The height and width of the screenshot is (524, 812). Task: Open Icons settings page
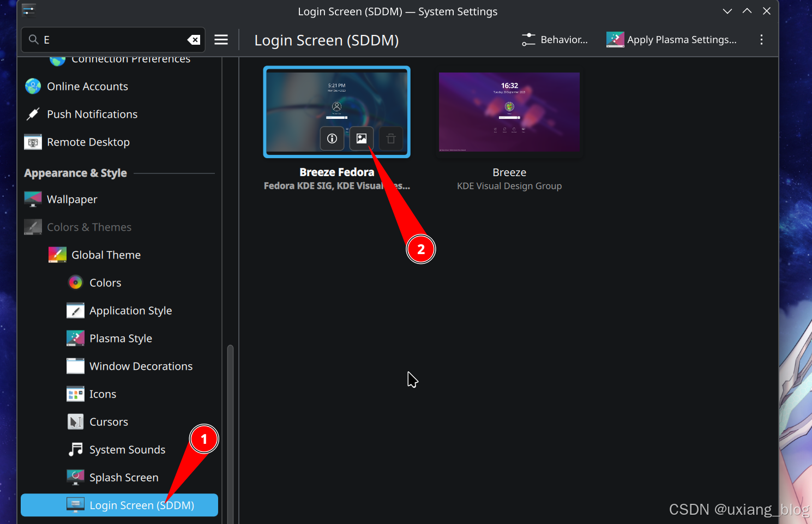click(119, 394)
